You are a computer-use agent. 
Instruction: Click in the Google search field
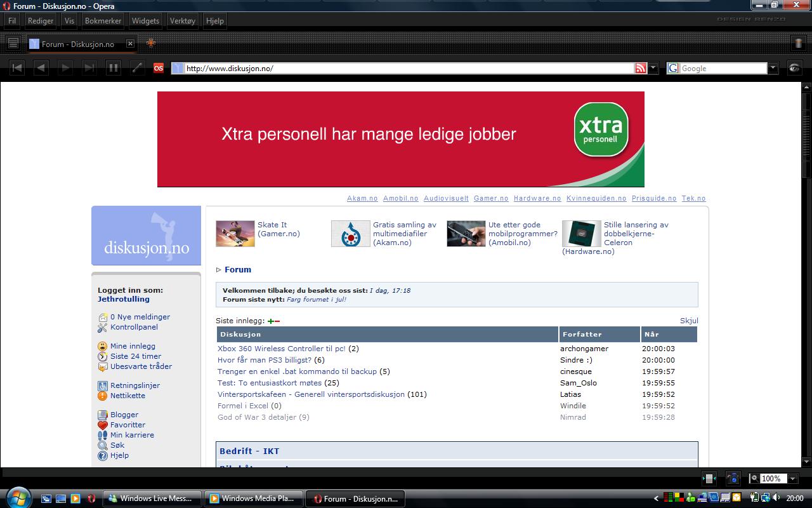723,68
